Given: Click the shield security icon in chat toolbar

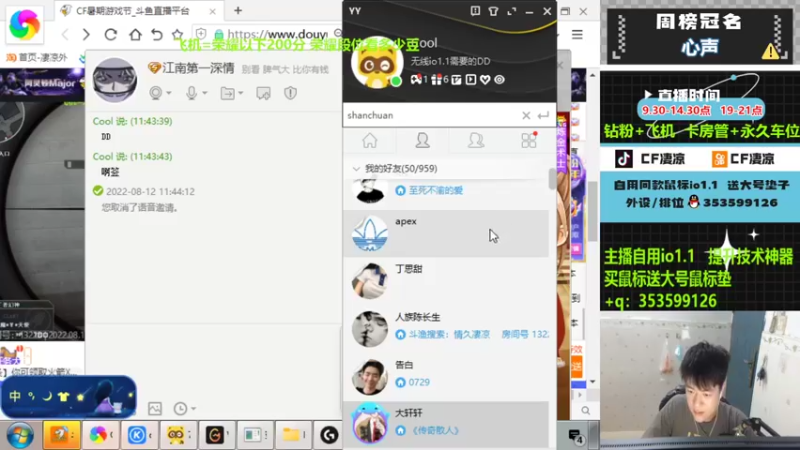Looking at the screenshot, I should [x=290, y=93].
